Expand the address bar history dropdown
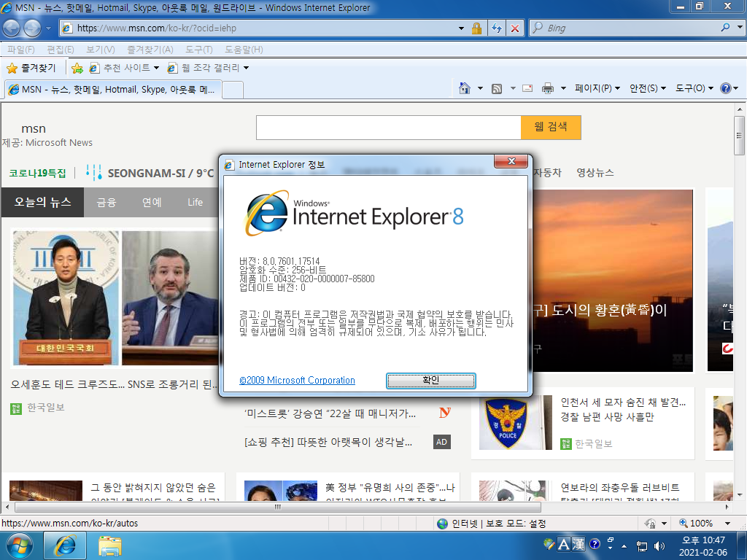Screen dimensions: 747x560 (x=461, y=28)
